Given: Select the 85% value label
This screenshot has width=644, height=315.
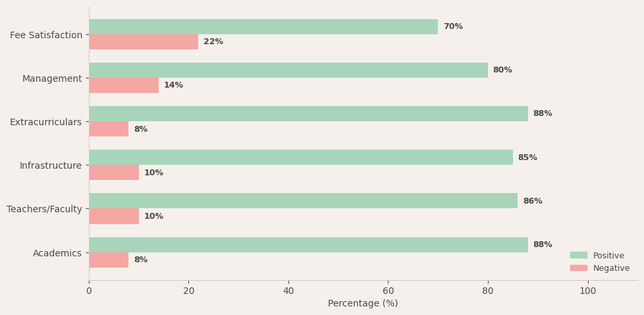Looking at the screenshot, I should coord(527,157).
